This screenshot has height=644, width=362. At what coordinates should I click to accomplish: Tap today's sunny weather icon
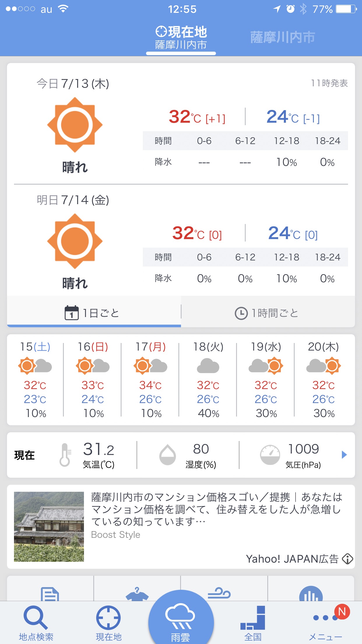tap(75, 125)
